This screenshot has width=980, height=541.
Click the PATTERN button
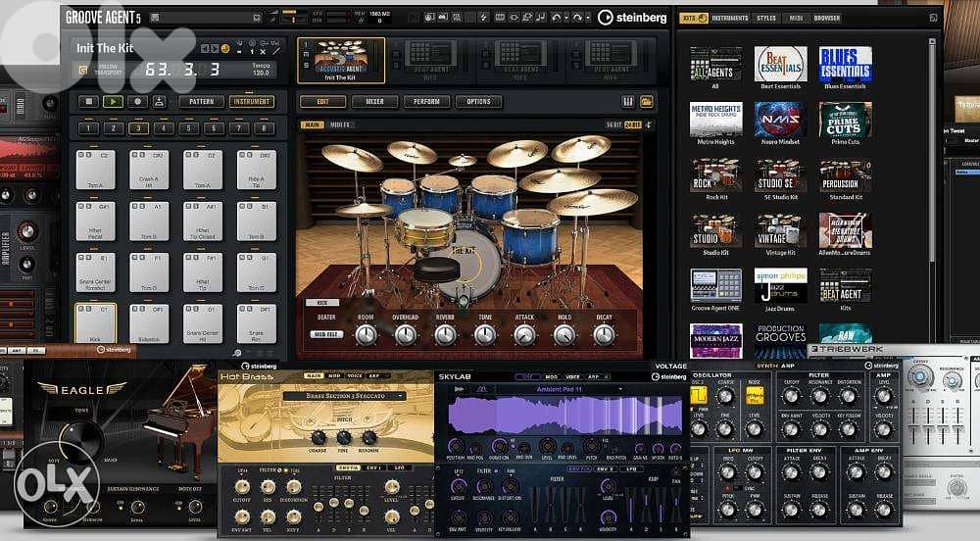[201, 101]
